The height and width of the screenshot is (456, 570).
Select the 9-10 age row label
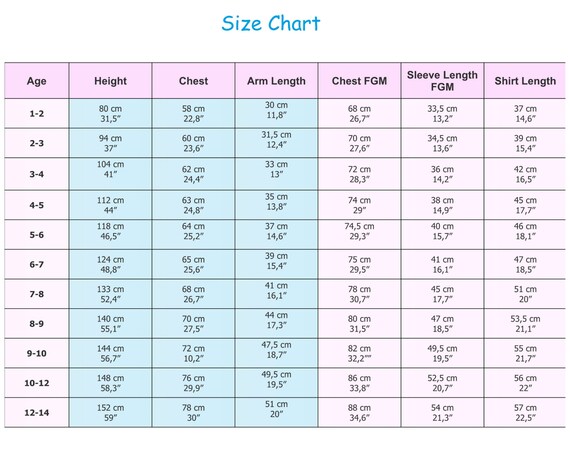pos(36,353)
